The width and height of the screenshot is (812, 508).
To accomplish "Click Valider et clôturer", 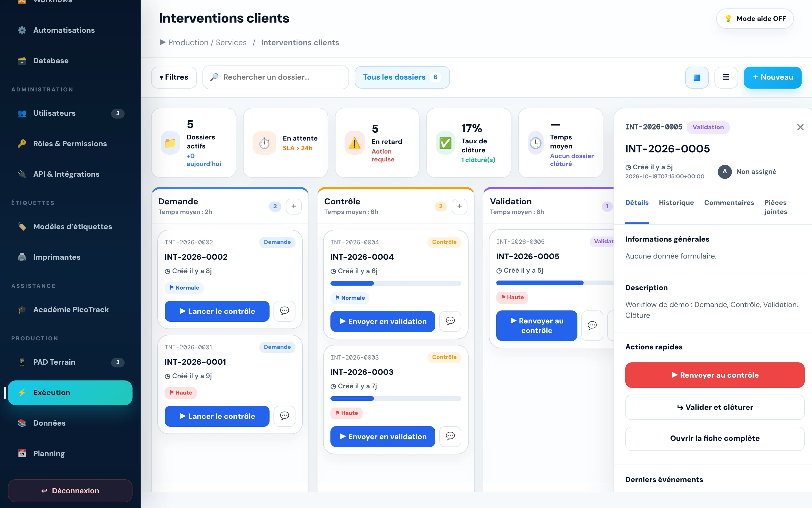I will tap(715, 407).
